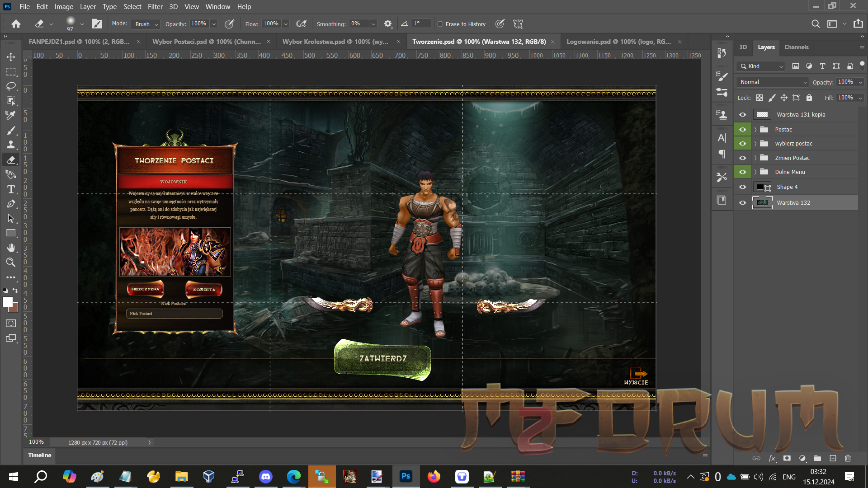Enable Erase to History checkbox
This screenshot has width=868, height=488.
click(x=440, y=24)
